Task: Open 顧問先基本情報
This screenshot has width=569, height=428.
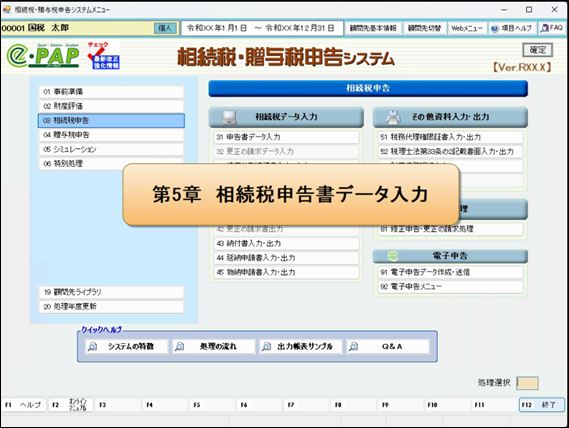Action: pyautogui.click(x=373, y=28)
